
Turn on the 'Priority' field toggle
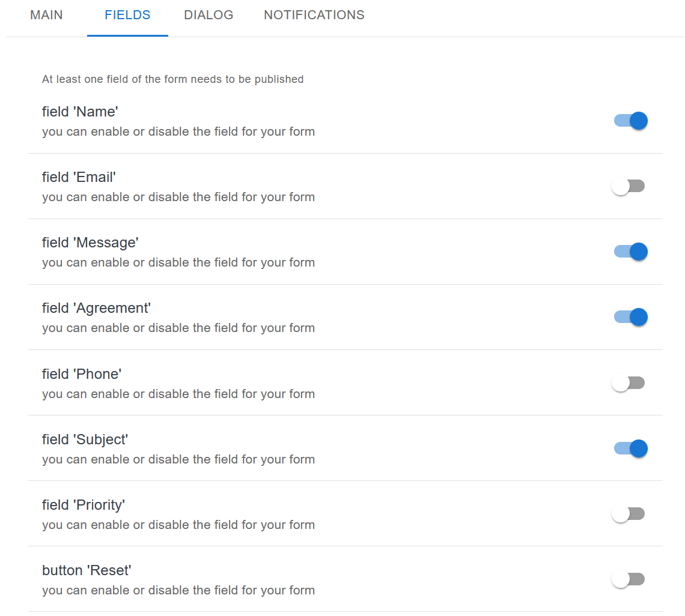[x=628, y=514]
